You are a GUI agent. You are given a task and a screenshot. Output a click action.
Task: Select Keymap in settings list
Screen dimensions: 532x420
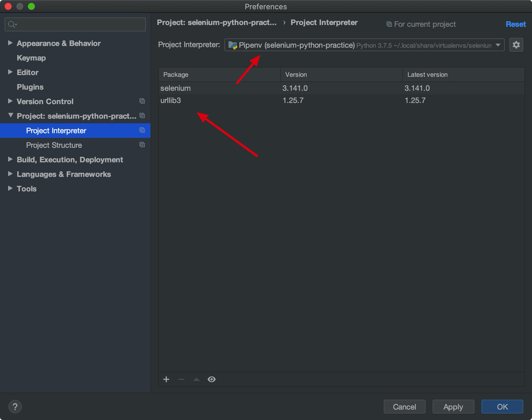click(31, 58)
